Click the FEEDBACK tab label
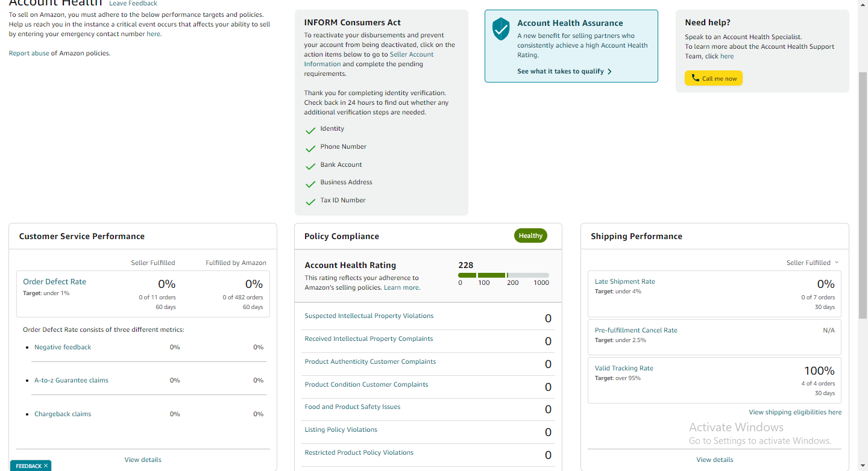This screenshot has width=868, height=471. (28, 466)
